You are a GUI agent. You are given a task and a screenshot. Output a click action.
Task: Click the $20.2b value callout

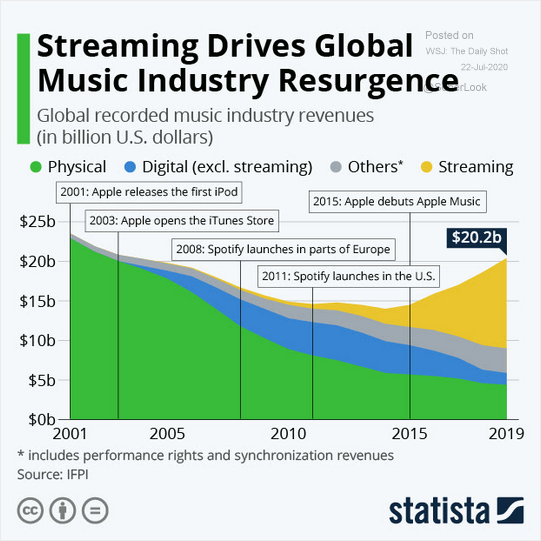point(476,238)
